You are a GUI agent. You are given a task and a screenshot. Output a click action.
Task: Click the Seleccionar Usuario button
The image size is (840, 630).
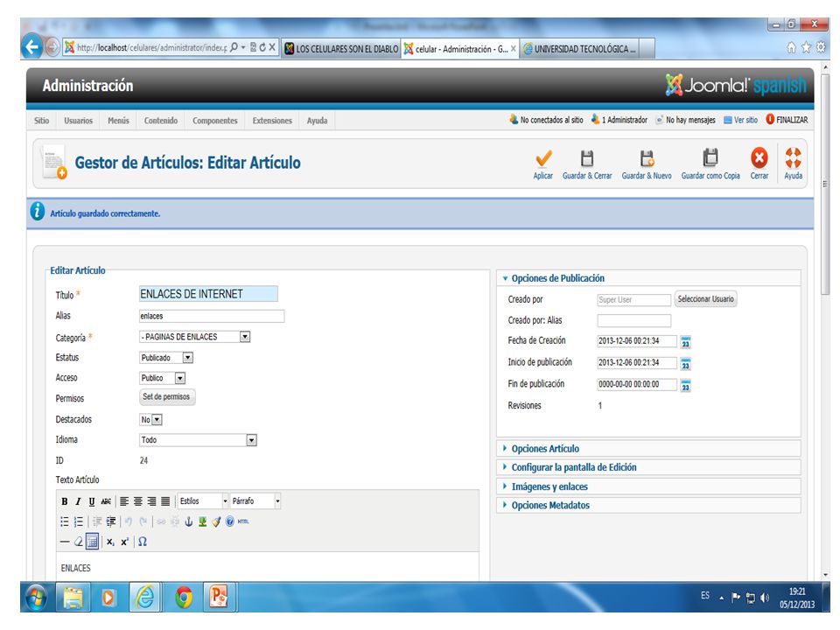click(x=705, y=299)
